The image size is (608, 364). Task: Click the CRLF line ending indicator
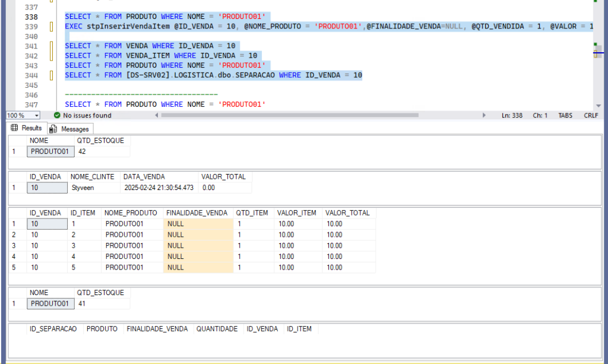(x=591, y=115)
